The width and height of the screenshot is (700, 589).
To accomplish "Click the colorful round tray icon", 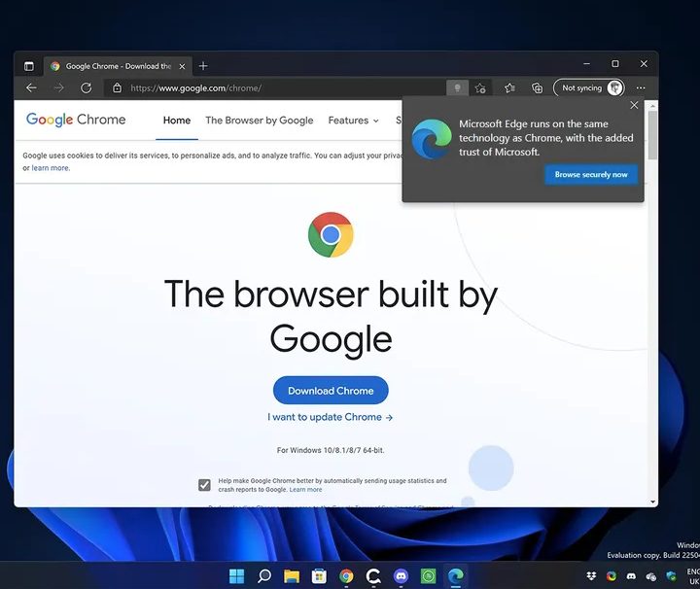I will 612,576.
